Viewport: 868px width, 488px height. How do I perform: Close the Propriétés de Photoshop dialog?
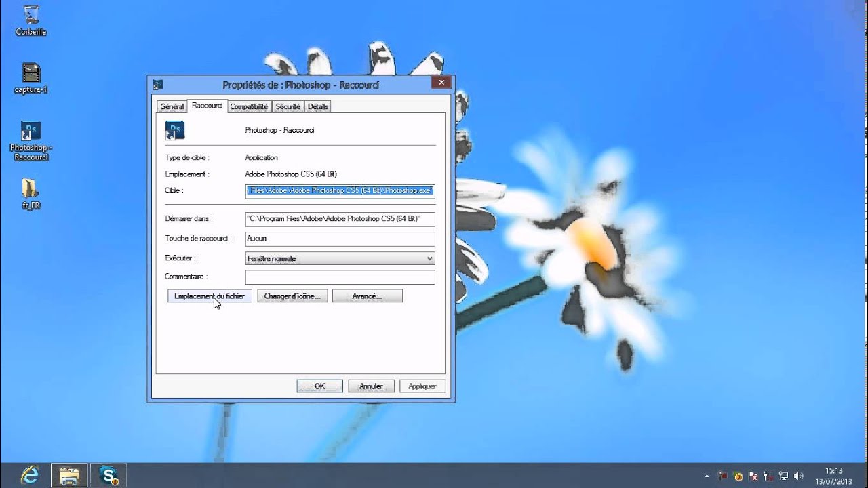click(441, 83)
